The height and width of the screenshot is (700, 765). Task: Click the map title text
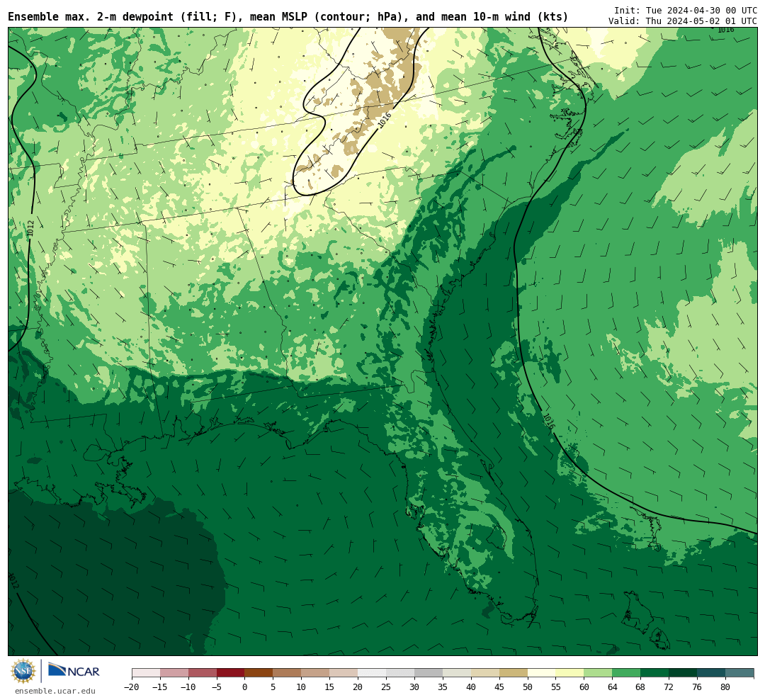pyautogui.click(x=288, y=17)
